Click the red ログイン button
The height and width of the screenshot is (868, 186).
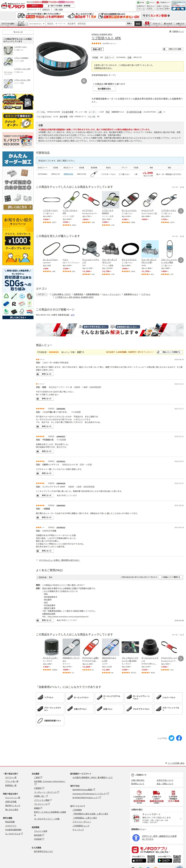35,6
